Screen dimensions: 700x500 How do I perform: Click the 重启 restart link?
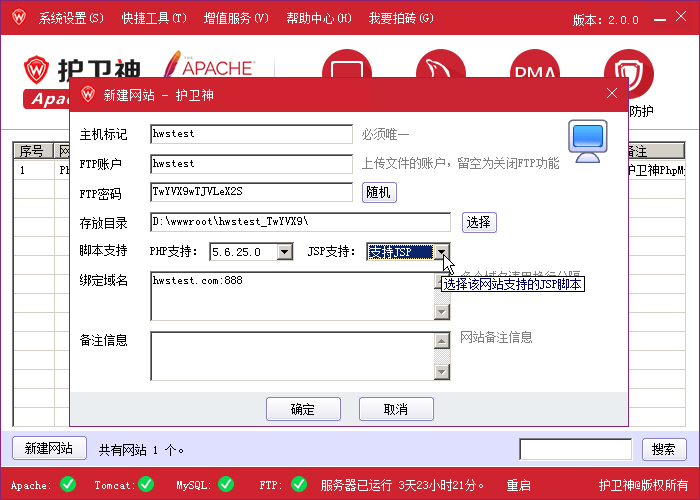518,485
